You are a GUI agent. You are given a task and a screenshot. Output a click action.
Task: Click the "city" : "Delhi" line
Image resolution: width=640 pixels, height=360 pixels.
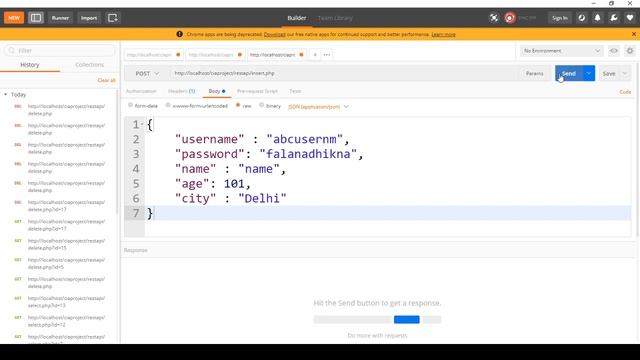(231, 198)
